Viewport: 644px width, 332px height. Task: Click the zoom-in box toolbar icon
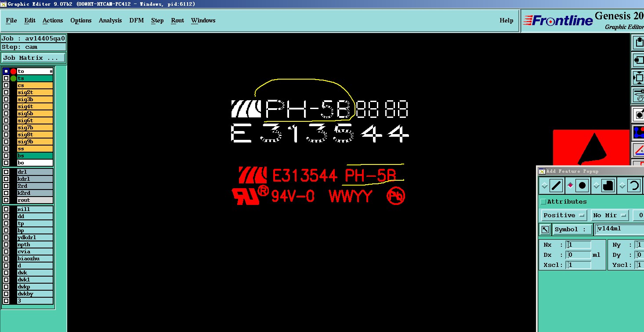tap(638, 60)
